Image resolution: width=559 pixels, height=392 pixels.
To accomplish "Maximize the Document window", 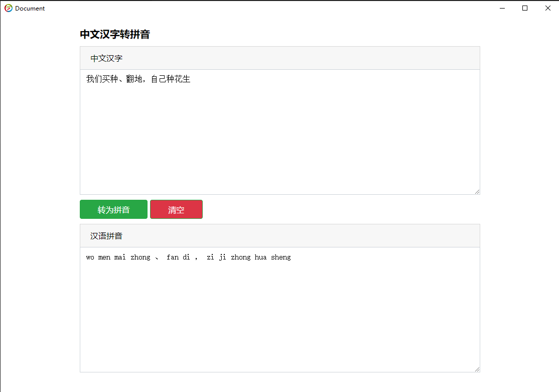I will tap(525, 8).
